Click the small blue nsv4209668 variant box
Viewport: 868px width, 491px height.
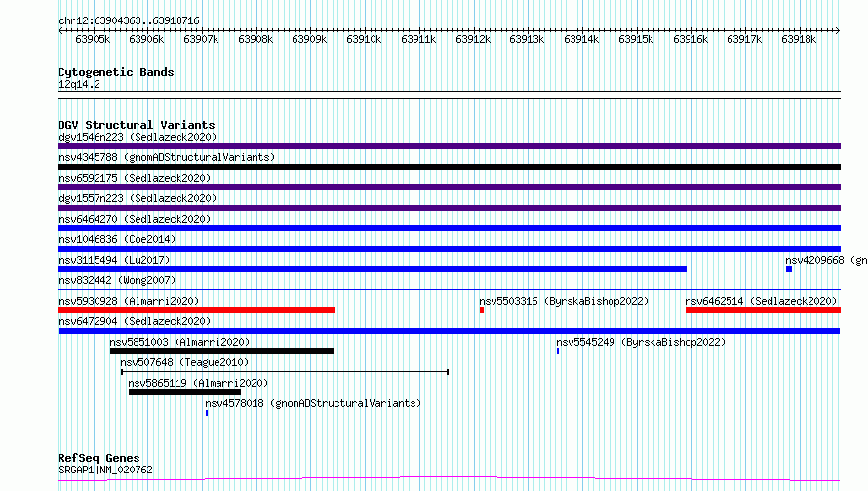pyautogui.click(x=789, y=269)
